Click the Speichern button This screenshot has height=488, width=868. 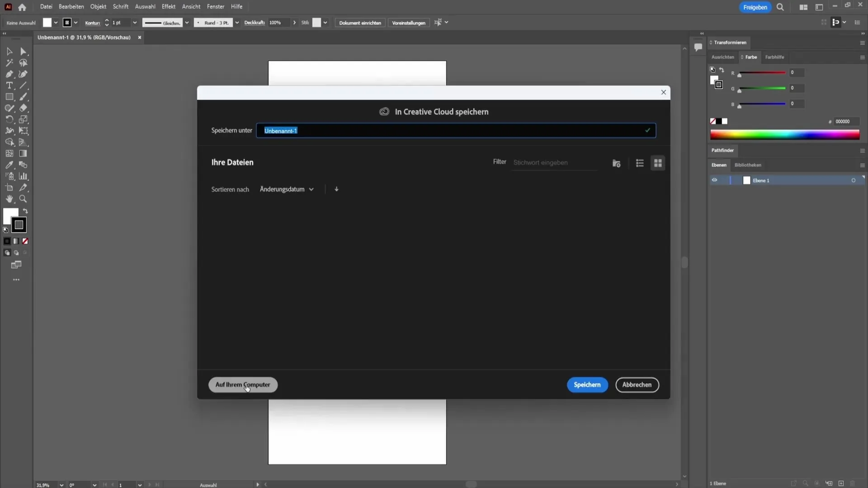tap(587, 385)
